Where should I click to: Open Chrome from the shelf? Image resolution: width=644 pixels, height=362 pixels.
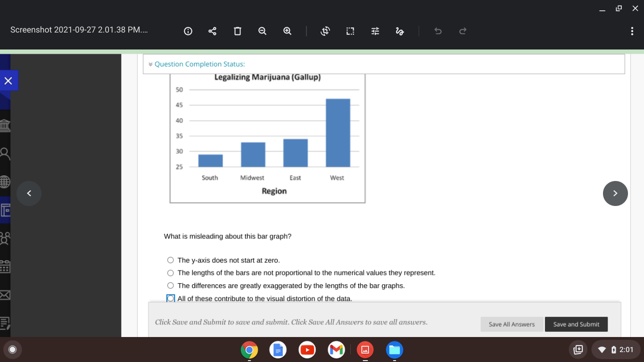(x=249, y=350)
